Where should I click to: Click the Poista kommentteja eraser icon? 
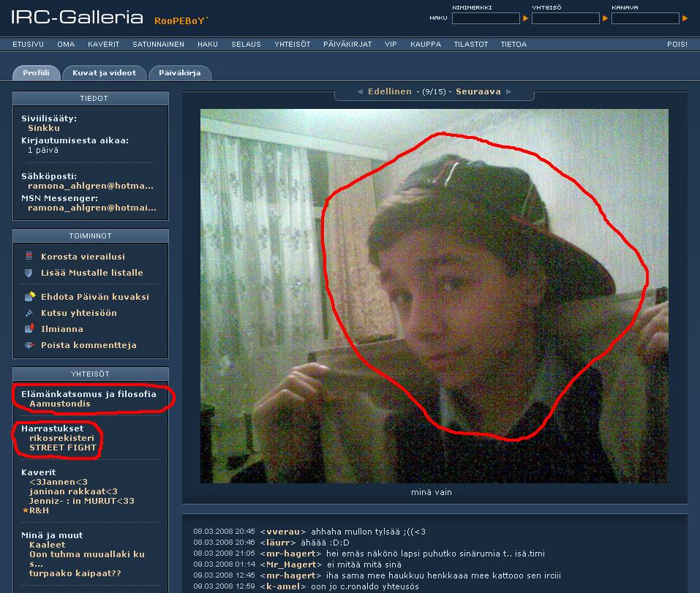29,345
